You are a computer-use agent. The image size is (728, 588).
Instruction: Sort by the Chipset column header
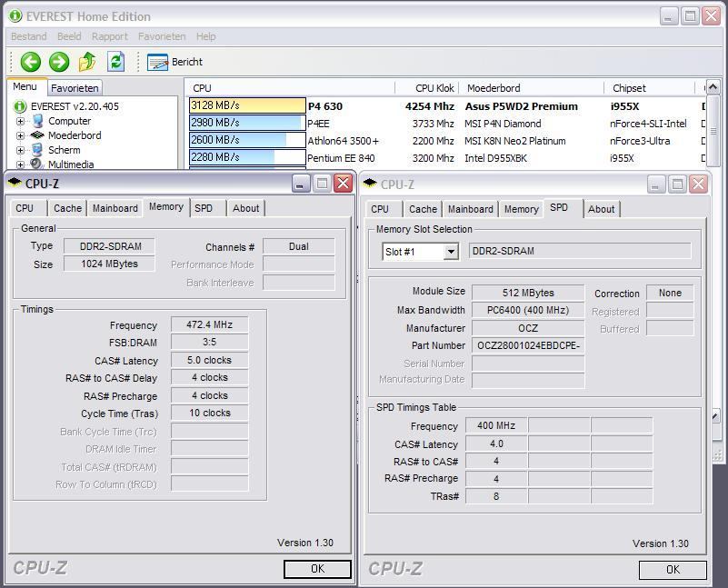tap(649, 88)
